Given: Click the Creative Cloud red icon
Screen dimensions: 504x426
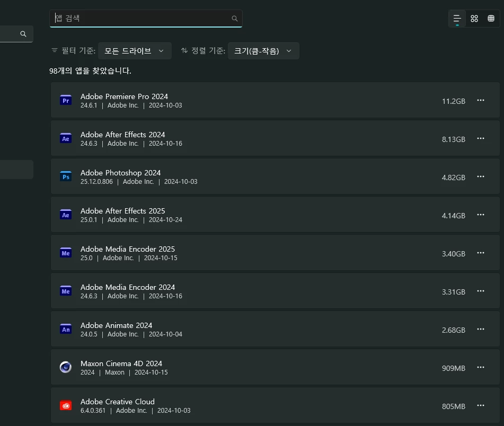Looking at the screenshot, I should click(x=66, y=405).
